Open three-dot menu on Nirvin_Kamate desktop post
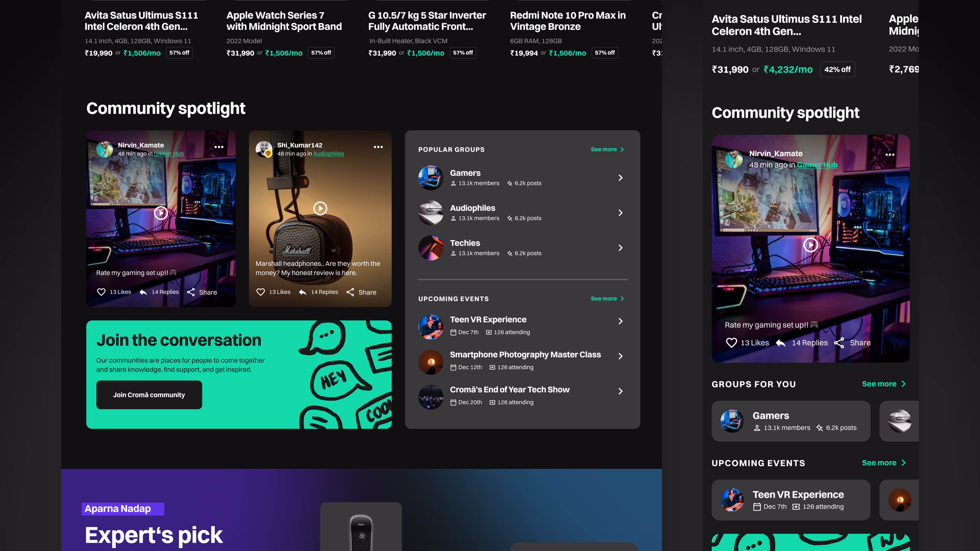The width and height of the screenshot is (980, 551). (219, 147)
